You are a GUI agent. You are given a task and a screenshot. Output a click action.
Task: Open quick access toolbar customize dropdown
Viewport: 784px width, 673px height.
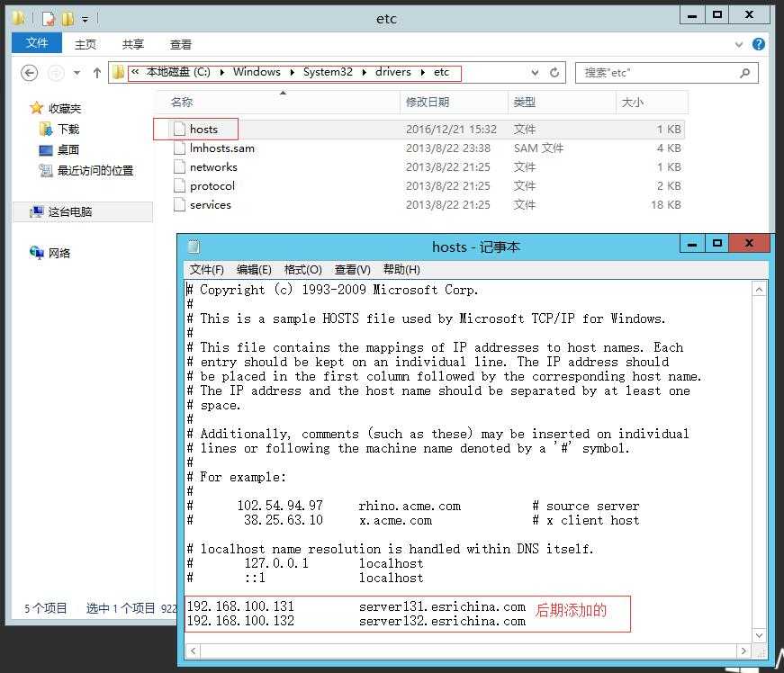pyautogui.click(x=85, y=20)
